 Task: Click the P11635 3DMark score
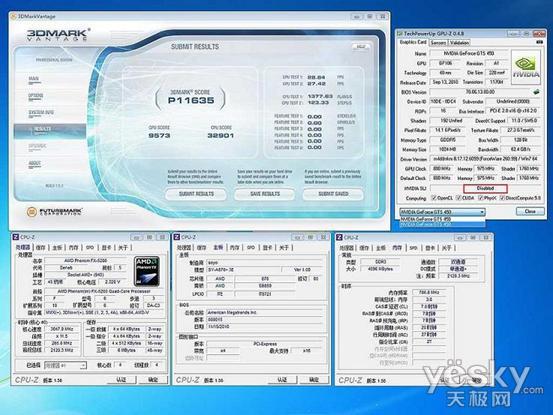(191, 100)
